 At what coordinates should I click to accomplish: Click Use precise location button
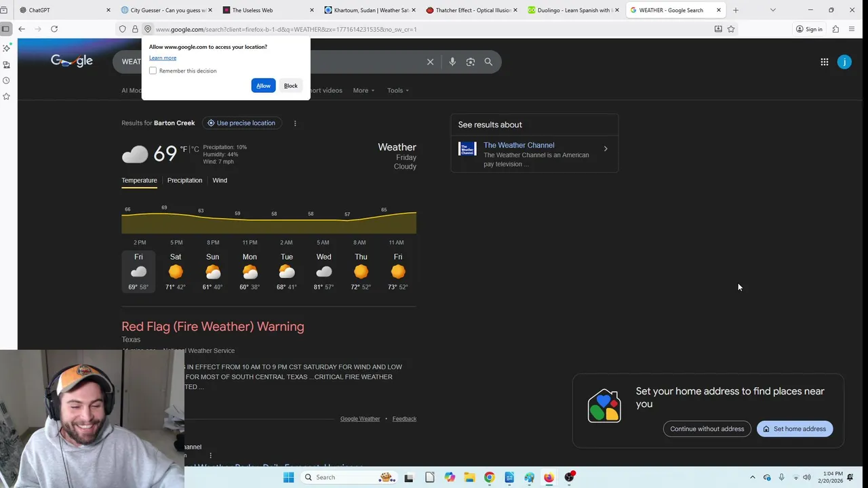click(x=241, y=123)
